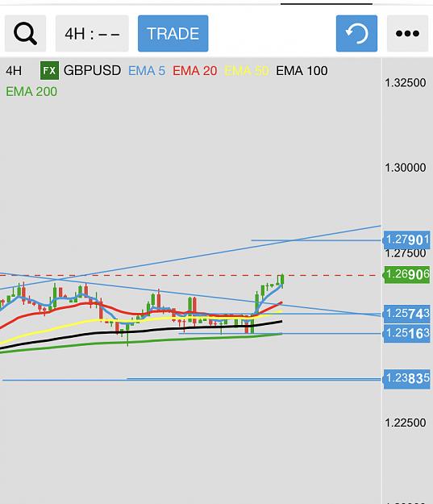Select the 1.27901 price line tag
The image size is (433, 504).
pos(406,240)
